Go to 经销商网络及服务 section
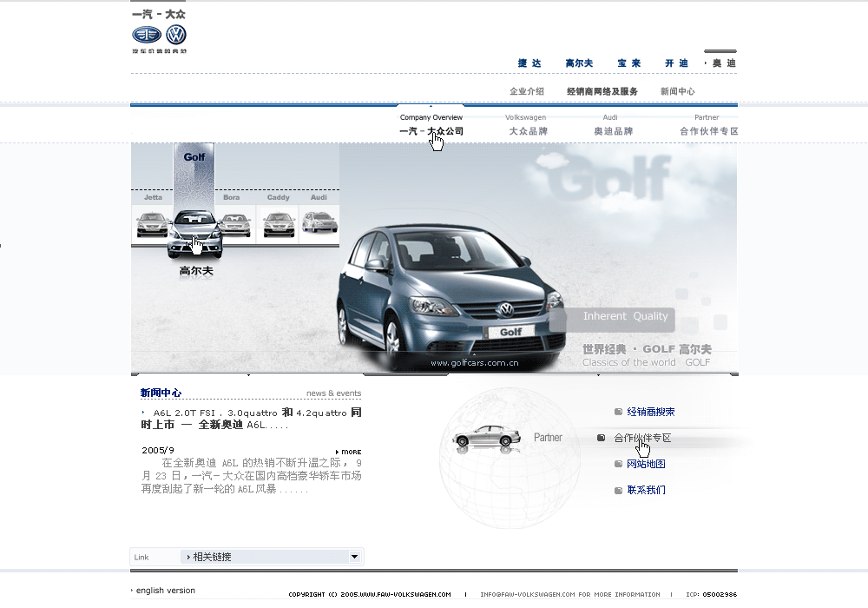 pos(602,91)
